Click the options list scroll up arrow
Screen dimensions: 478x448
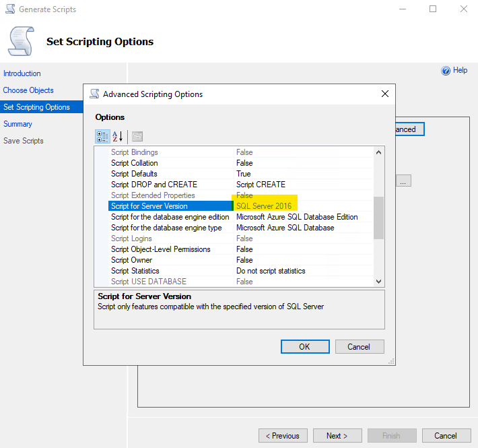click(378, 152)
